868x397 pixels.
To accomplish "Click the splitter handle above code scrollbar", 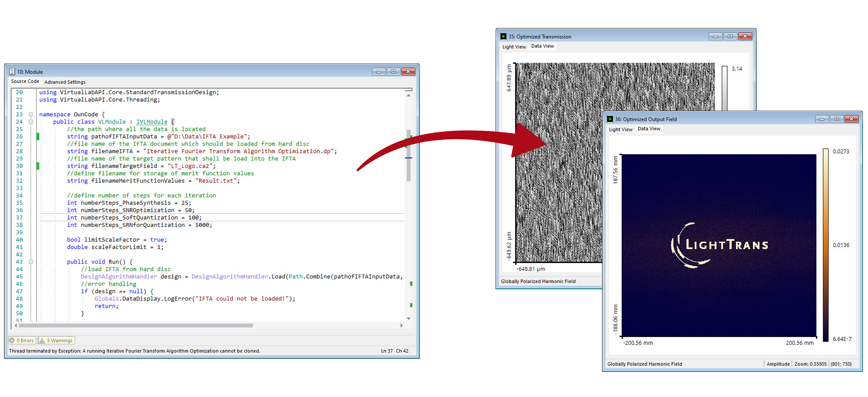I will click(x=409, y=90).
